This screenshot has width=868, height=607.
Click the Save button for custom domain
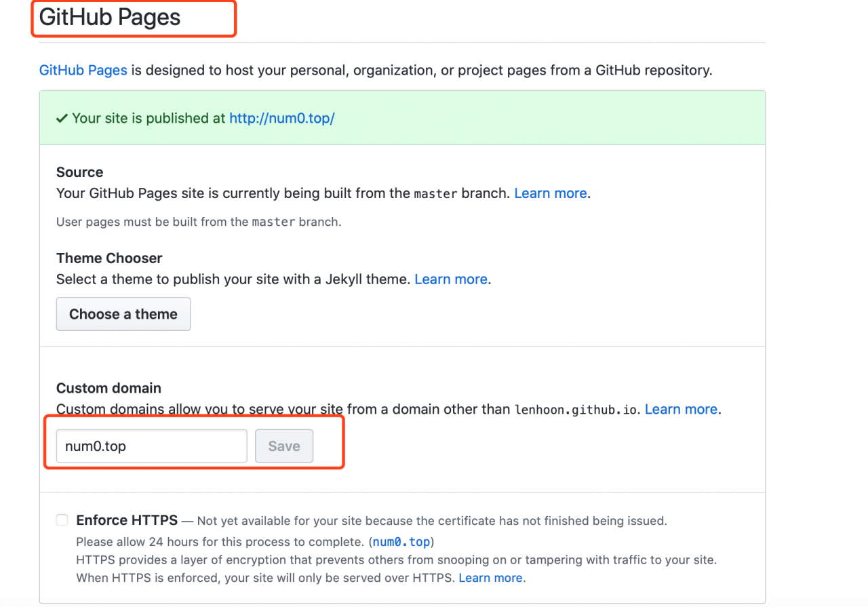pyautogui.click(x=284, y=446)
